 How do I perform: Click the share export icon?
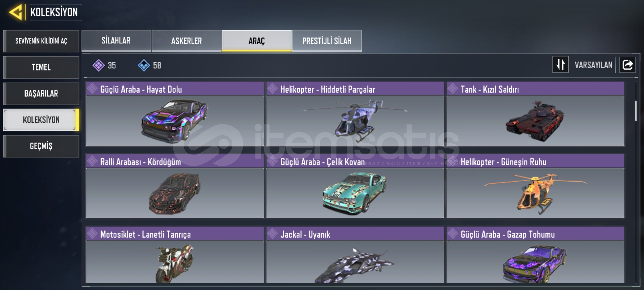(627, 65)
